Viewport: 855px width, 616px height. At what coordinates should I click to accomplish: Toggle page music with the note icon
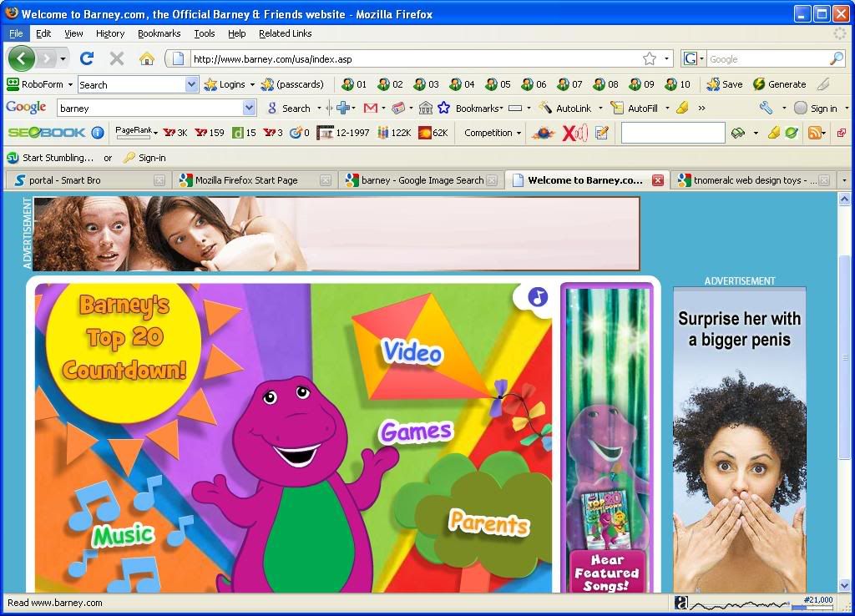(x=538, y=297)
